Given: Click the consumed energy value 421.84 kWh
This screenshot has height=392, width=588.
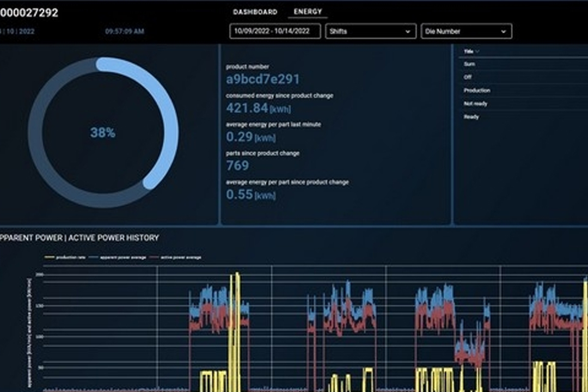Looking at the screenshot, I should pyautogui.click(x=259, y=108).
